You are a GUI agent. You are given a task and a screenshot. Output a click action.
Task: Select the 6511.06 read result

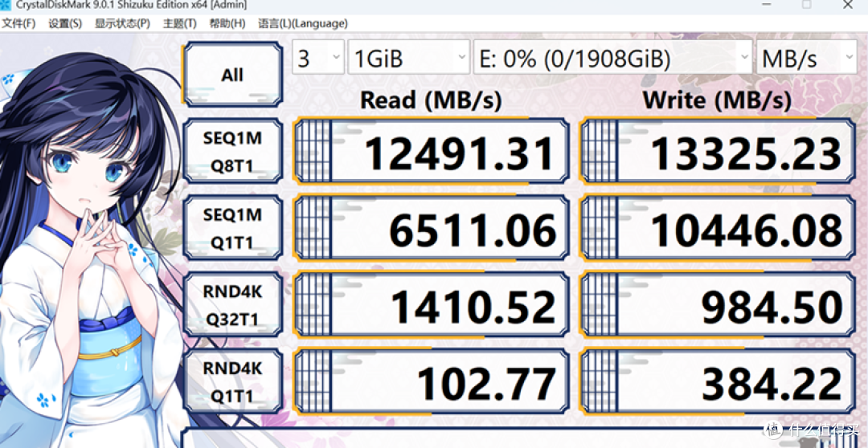coord(432,228)
